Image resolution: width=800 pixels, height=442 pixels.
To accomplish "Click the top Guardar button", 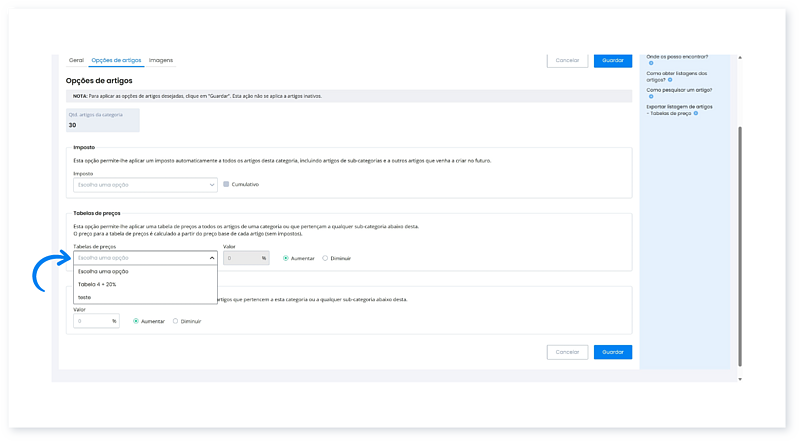I will click(x=612, y=60).
